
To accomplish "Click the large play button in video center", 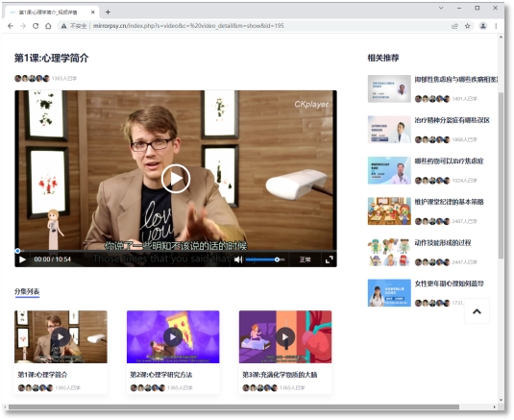I will click(176, 179).
